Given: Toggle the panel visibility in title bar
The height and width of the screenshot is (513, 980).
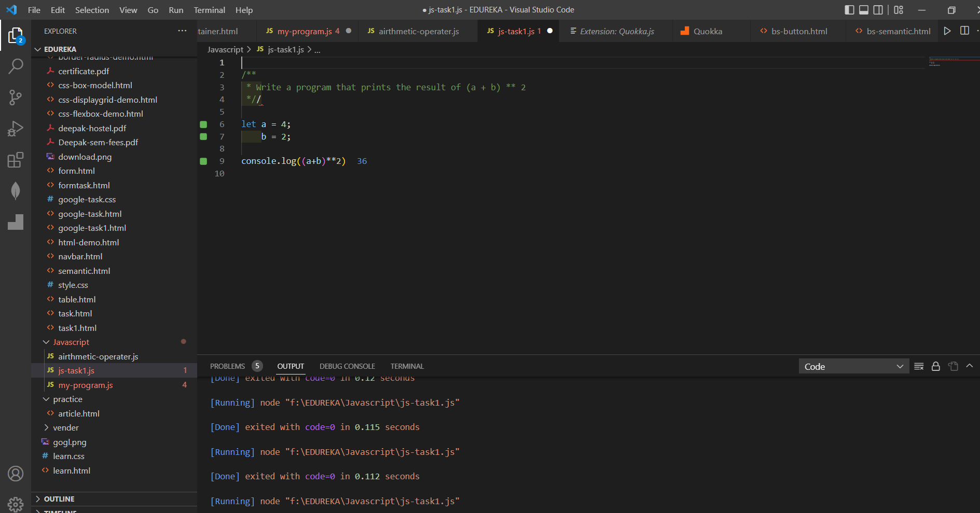Looking at the screenshot, I should (863, 9).
